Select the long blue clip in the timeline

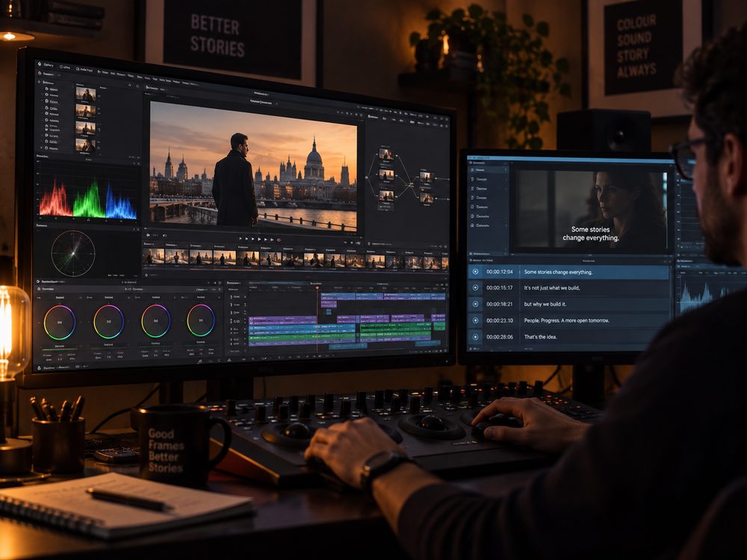pyautogui.click(x=302, y=328)
